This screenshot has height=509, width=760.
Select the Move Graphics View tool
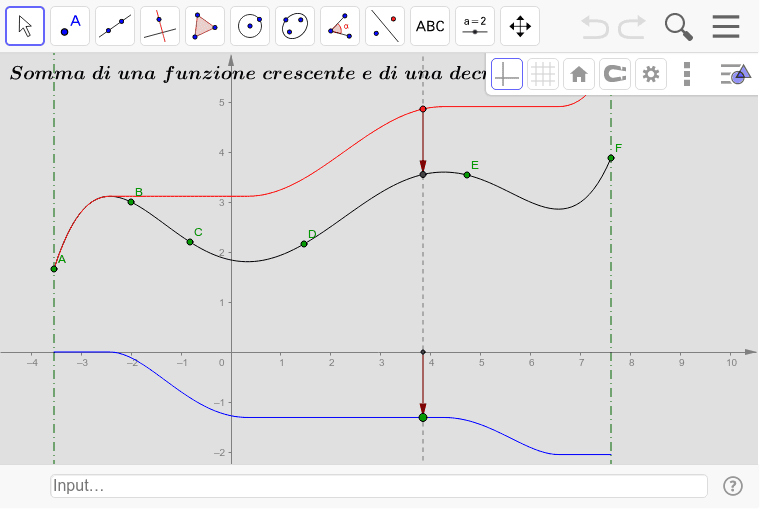pyautogui.click(x=520, y=26)
